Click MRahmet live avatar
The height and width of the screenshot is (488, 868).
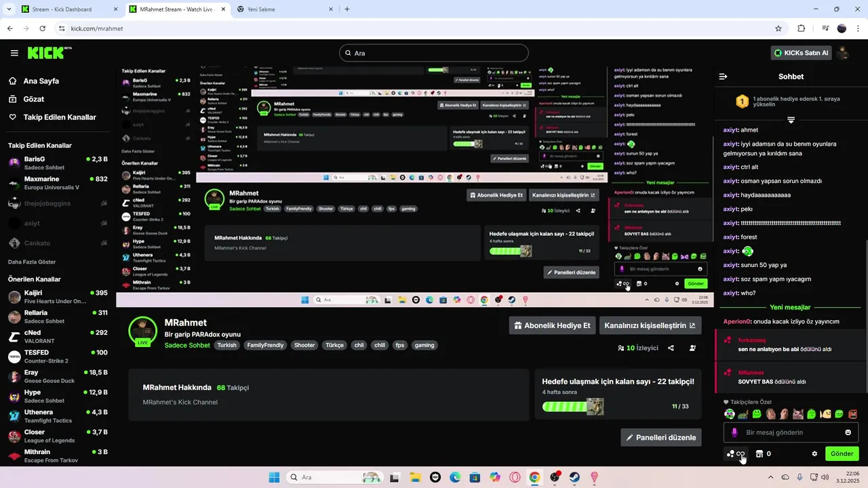(x=142, y=330)
